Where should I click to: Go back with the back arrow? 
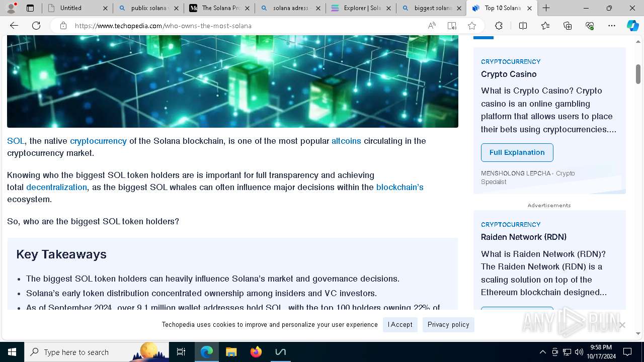point(14,26)
